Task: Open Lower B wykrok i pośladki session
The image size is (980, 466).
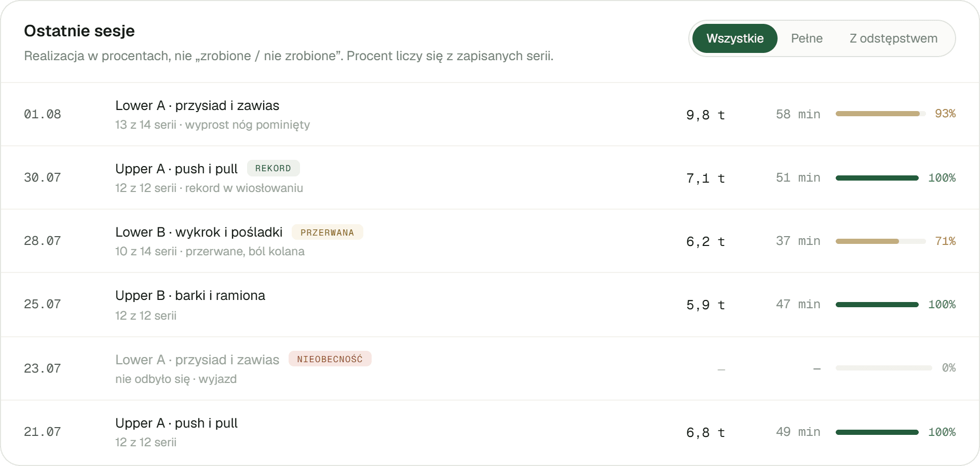Action: (x=490, y=241)
